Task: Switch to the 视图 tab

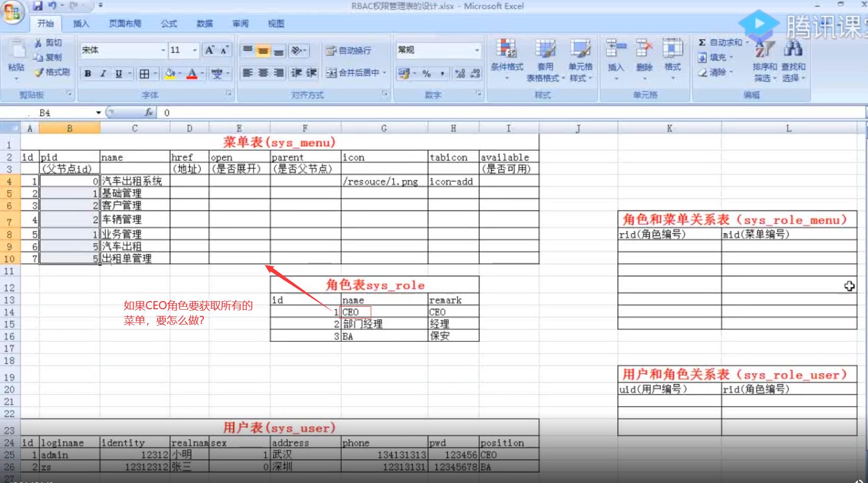Action: pos(276,23)
